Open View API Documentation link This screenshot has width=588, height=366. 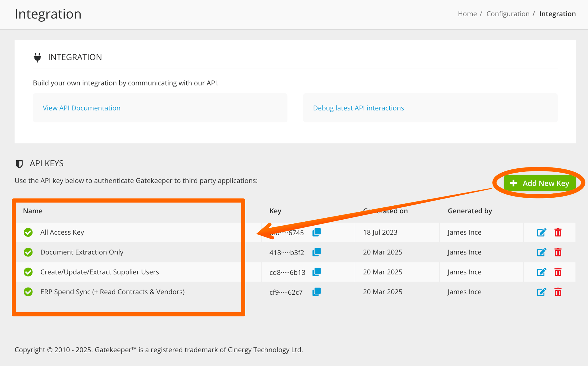click(x=81, y=108)
